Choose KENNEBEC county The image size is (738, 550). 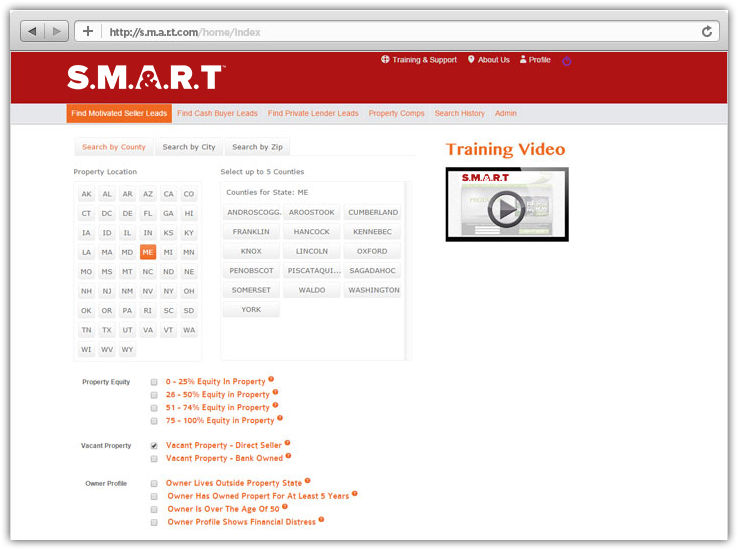click(x=372, y=231)
